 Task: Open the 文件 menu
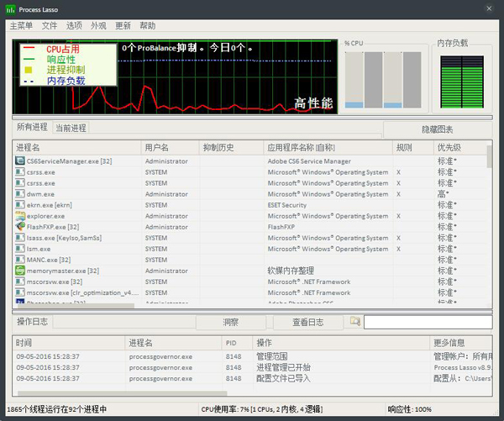pyautogui.click(x=50, y=26)
